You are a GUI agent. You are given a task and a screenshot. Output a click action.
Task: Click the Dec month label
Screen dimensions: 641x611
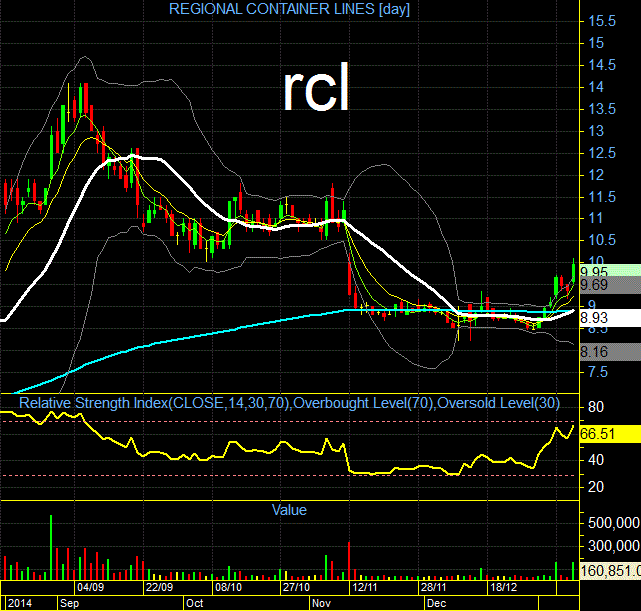pyautogui.click(x=436, y=603)
